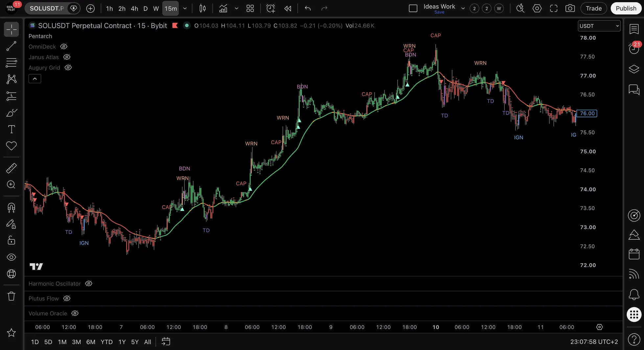Screen dimensions: 644x350
Task: Show the Augury Grid indicator
Action: (68, 68)
